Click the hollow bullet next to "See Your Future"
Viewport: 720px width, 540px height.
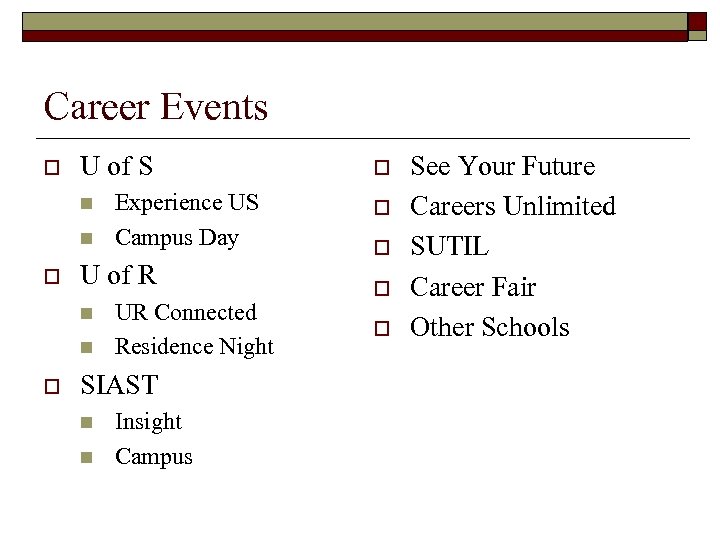(x=379, y=167)
